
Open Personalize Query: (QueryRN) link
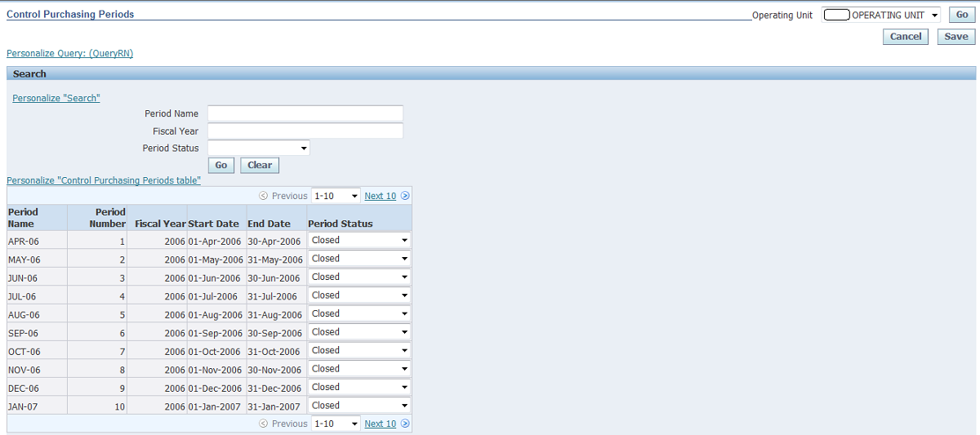(69, 53)
